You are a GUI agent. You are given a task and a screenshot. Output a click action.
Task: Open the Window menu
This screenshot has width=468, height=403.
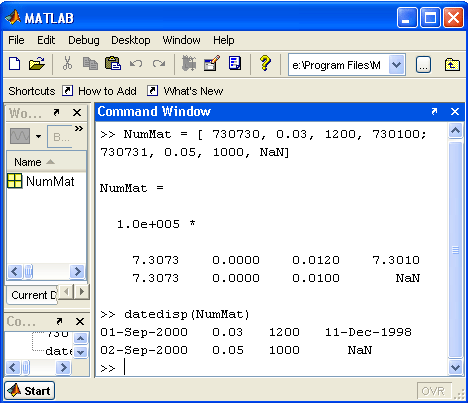[182, 40]
